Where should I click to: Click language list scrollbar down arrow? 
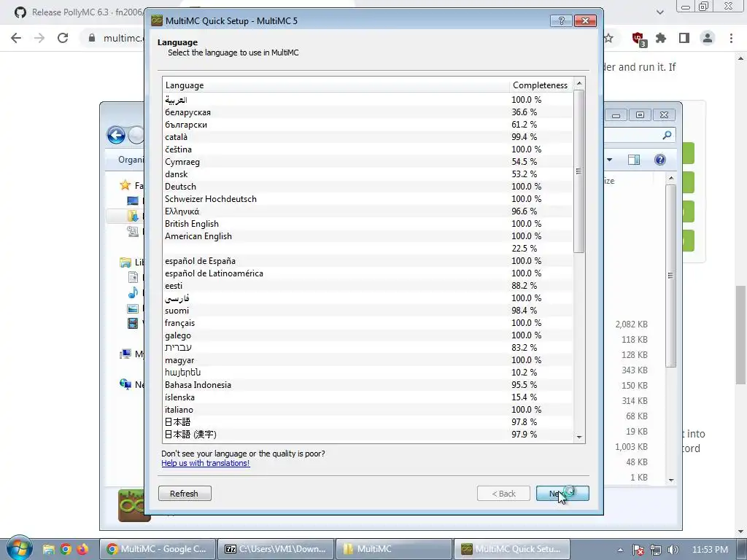pyautogui.click(x=579, y=437)
